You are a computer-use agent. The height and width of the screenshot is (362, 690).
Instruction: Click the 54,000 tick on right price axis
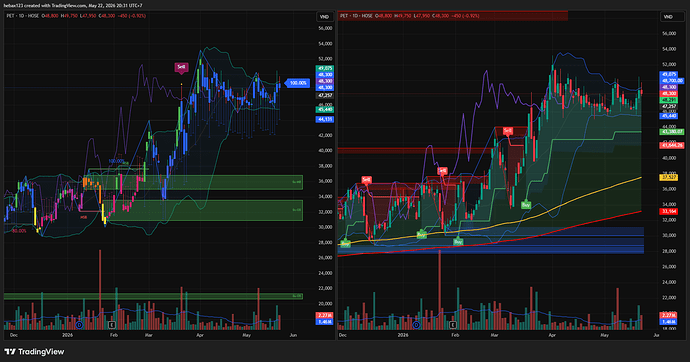click(x=669, y=49)
